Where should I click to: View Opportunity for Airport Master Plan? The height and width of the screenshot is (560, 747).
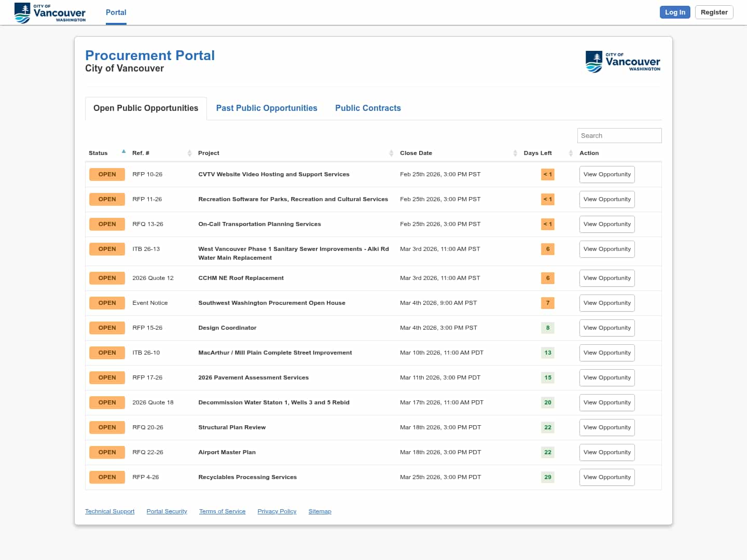[606, 452]
